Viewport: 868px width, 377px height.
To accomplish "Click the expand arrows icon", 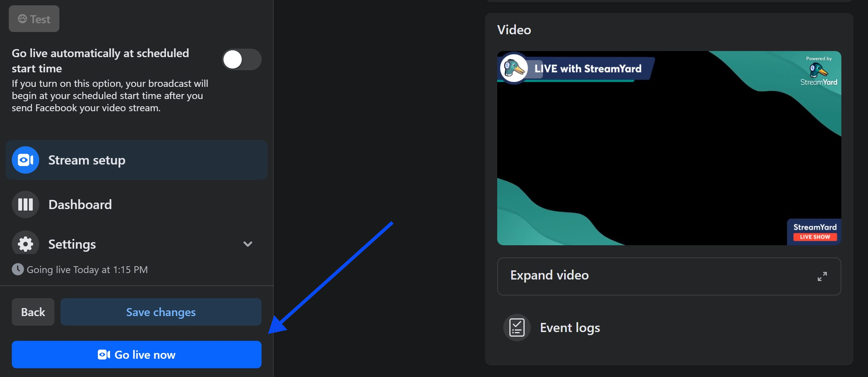I will [822, 276].
